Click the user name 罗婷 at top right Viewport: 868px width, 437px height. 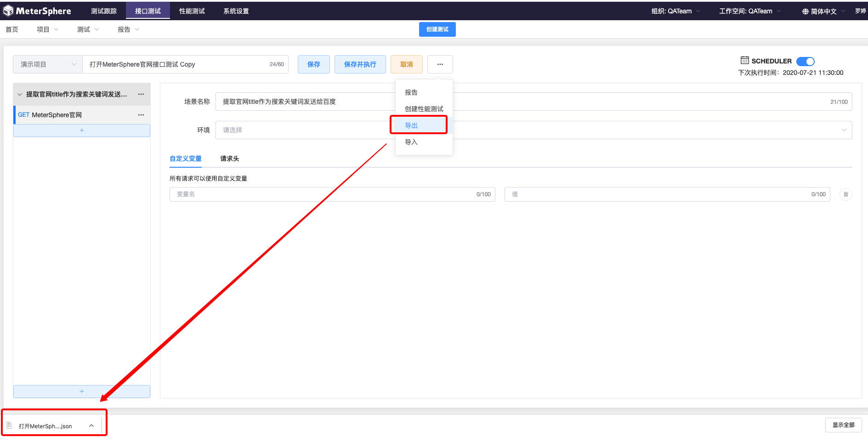pyautogui.click(x=860, y=11)
